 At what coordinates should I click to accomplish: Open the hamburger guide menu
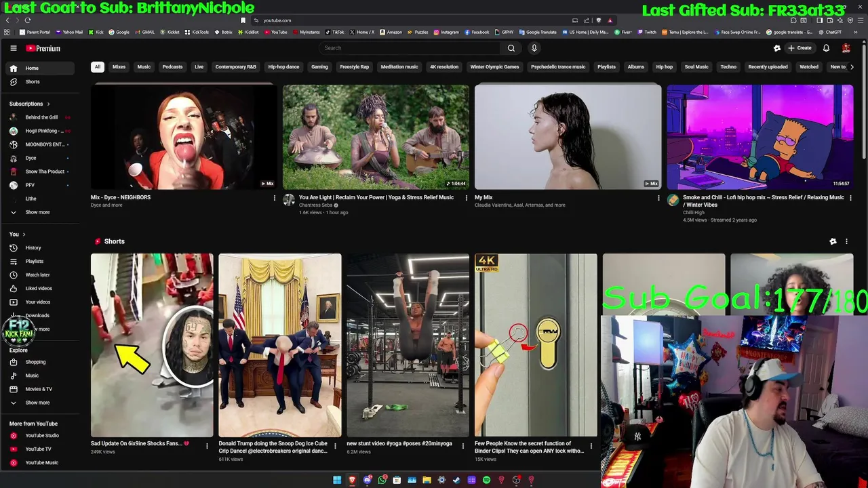click(x=13, y=48)
